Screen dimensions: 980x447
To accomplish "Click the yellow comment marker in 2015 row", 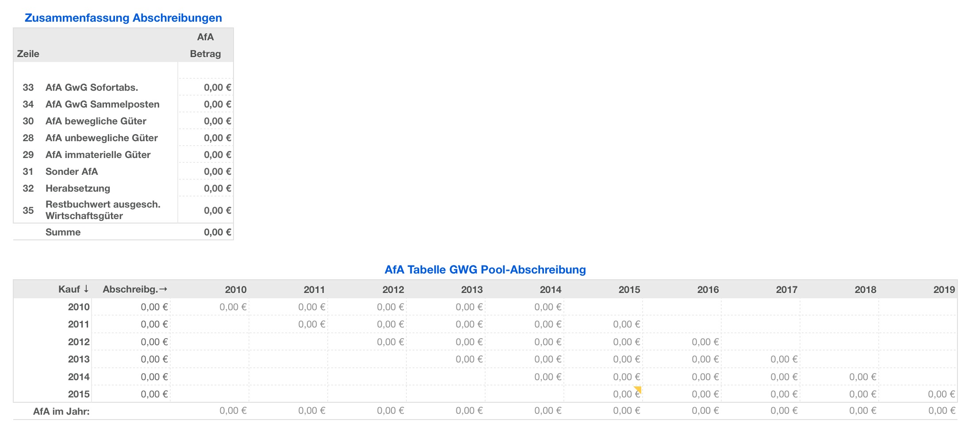I will point(638,389).
